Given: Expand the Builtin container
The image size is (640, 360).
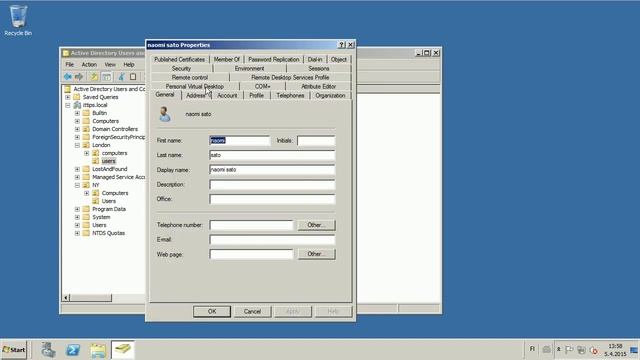Looking at the screenshot, I should point(77,113).
